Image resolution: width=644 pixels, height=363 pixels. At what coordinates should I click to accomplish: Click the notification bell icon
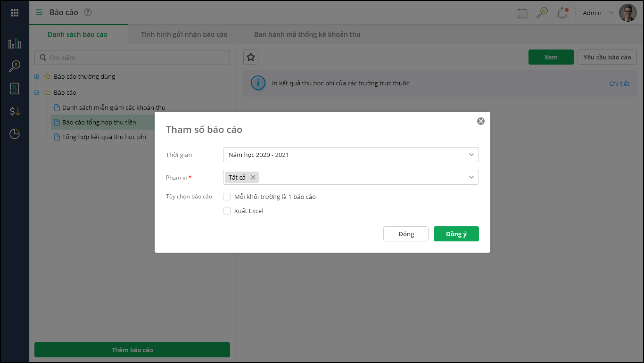562,13
